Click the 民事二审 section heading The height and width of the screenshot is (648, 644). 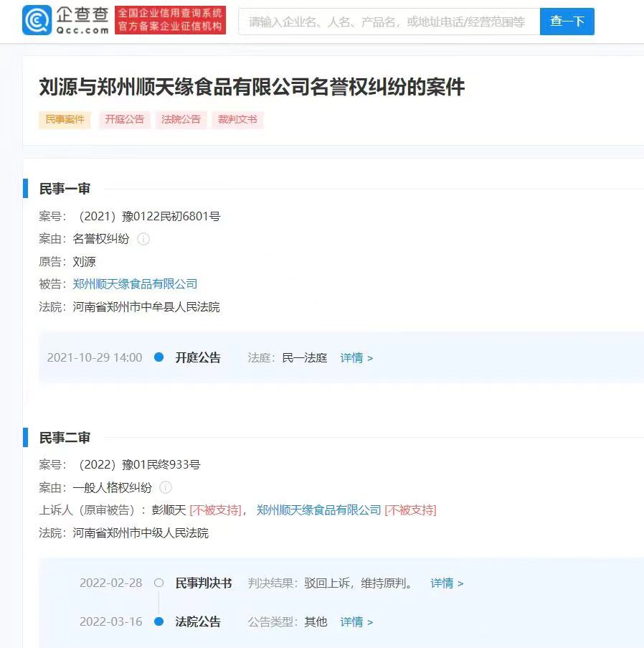click(x=65, y=438)
